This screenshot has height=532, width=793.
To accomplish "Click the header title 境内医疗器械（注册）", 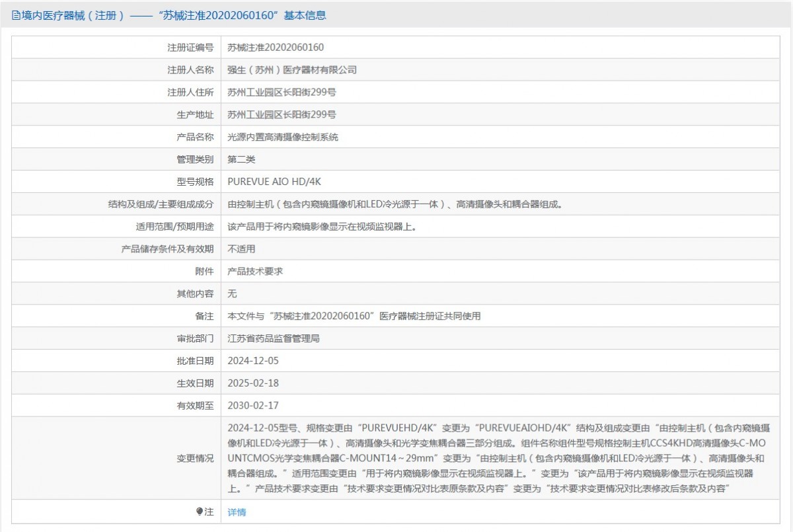I will tap(73, 15).
